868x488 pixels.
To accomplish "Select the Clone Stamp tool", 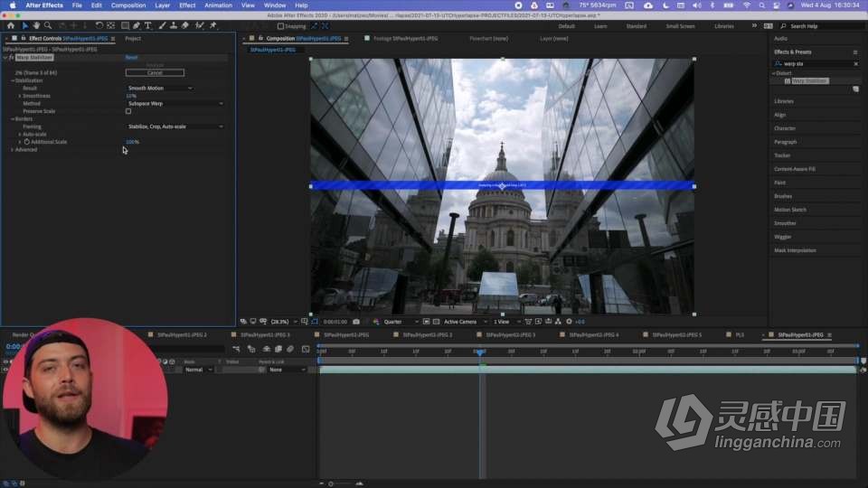I will 174,25.
